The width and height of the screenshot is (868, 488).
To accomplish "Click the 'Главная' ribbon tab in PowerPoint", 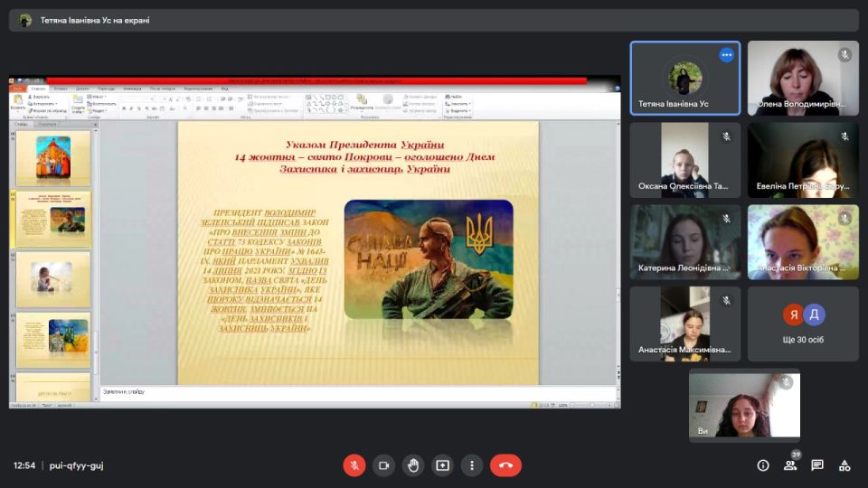I will point(39,89).
